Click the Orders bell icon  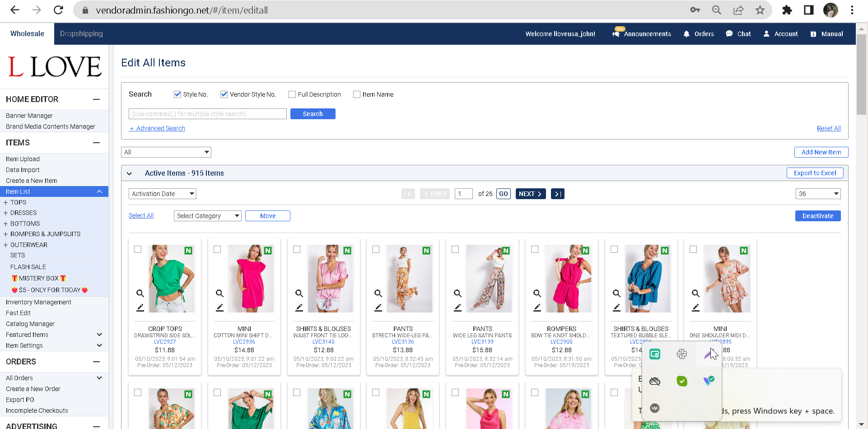click(686, 34)
